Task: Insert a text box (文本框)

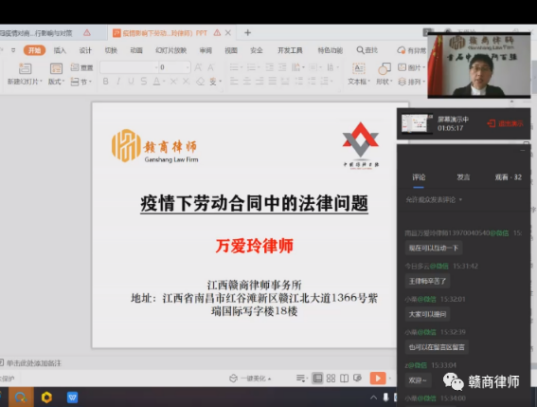Action: tap(358, 74)
